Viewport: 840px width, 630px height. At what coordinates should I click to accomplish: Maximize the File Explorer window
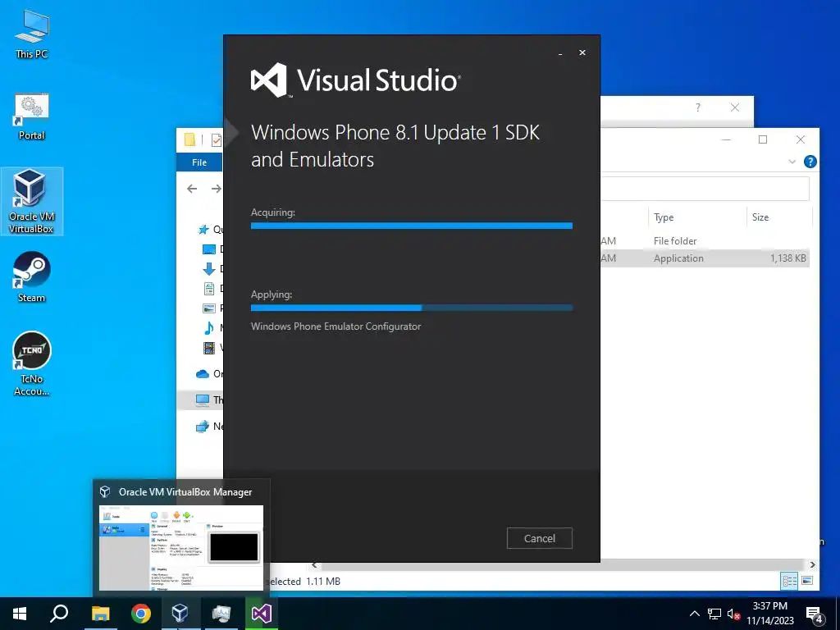pyautogui.click(x=763, y=139)
